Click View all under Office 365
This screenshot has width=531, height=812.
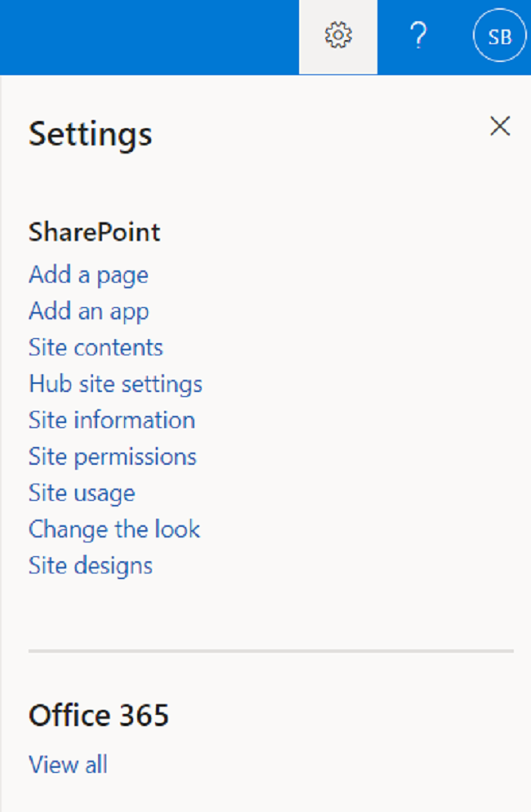point(68,765)
